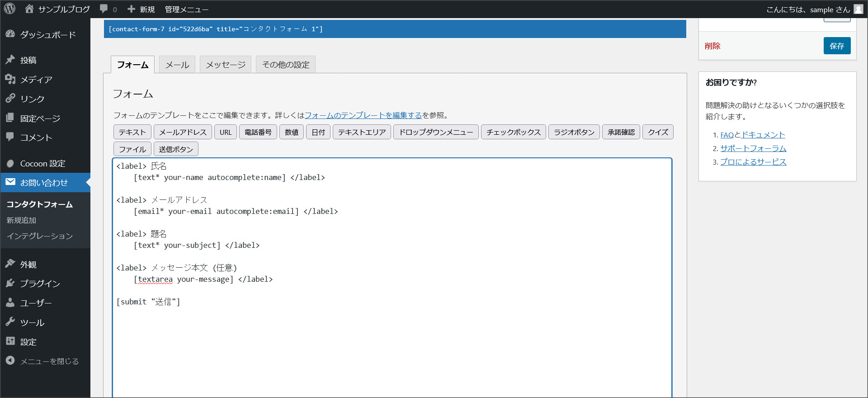Click the user avatar in top bar
Viewport: 868px width, 398px height.
[x=858, y=9]
